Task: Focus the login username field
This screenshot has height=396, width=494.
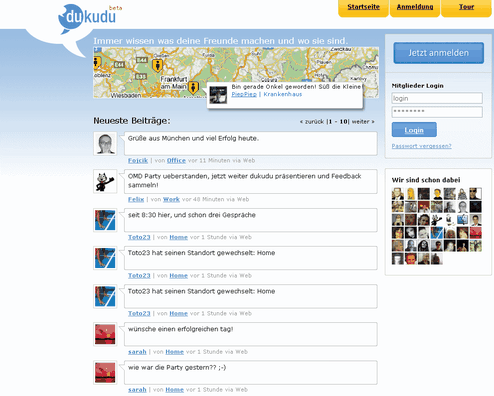Action: coord(437,98)
